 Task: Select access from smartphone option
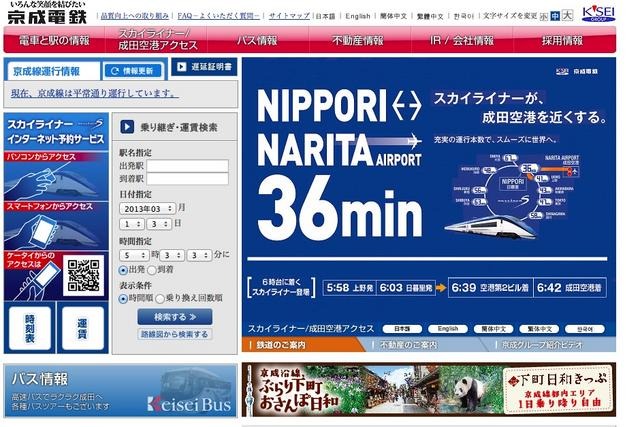coord(56,225)
